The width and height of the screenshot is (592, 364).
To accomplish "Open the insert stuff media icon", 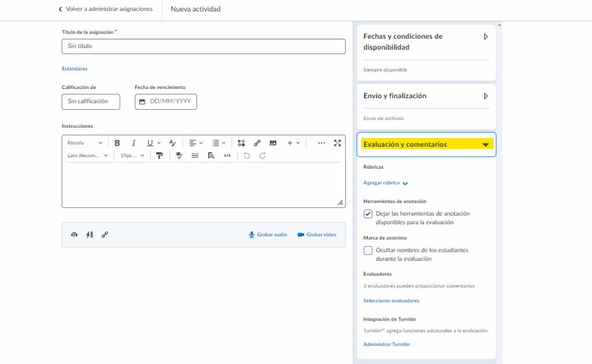I will (242, 143).
